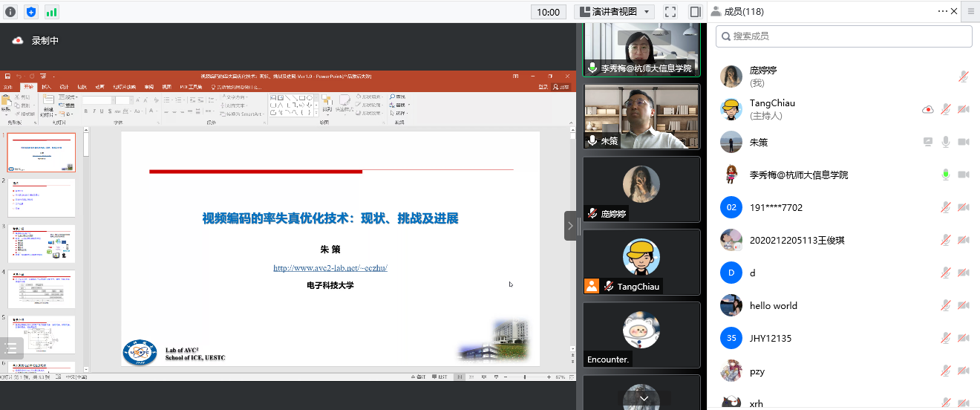
Task: Check the green network signal icon
Action: coord(51,12)
